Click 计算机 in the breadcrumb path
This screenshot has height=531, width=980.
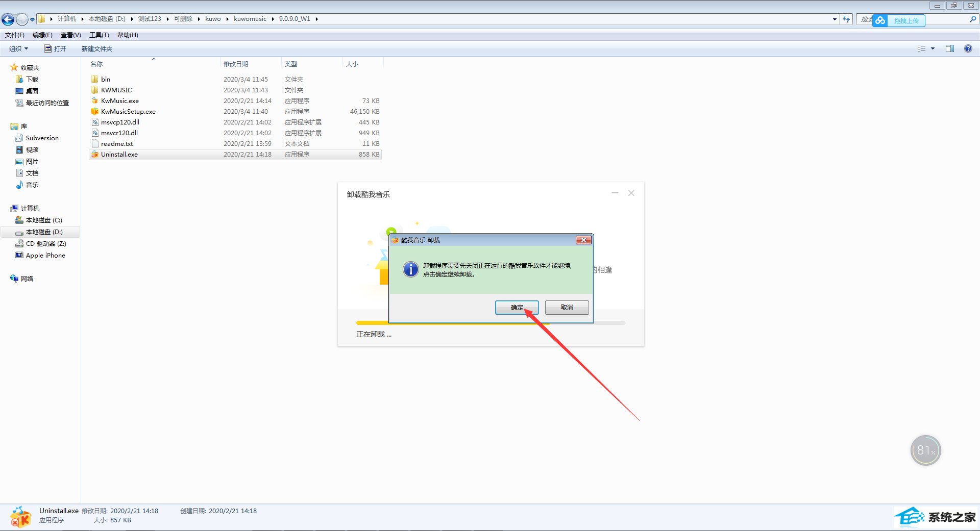(x=67, y=19)
